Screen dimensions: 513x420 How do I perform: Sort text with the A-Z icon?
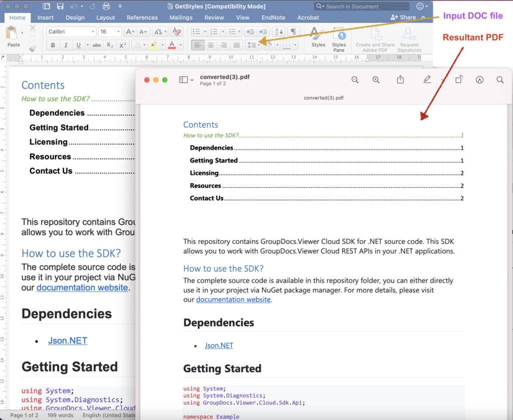pos(279,32)
